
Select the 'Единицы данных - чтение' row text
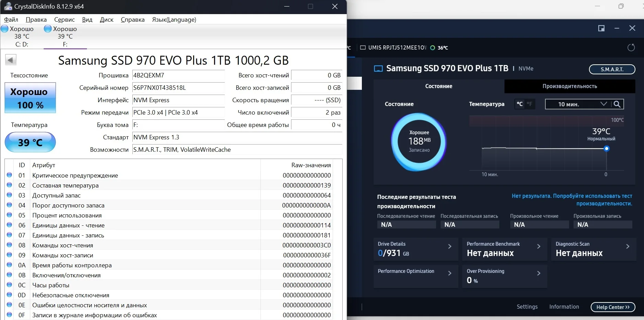(x=68, y=225)
